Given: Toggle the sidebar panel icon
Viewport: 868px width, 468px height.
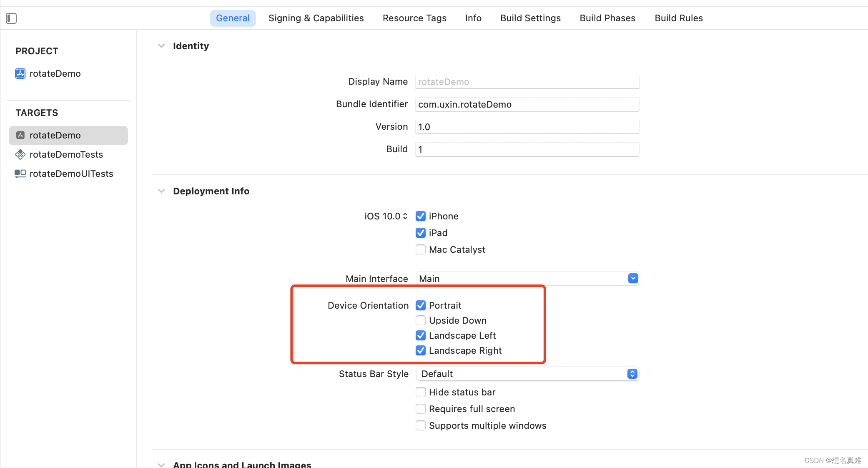Looking at the screenshot, I should [11, 18].
